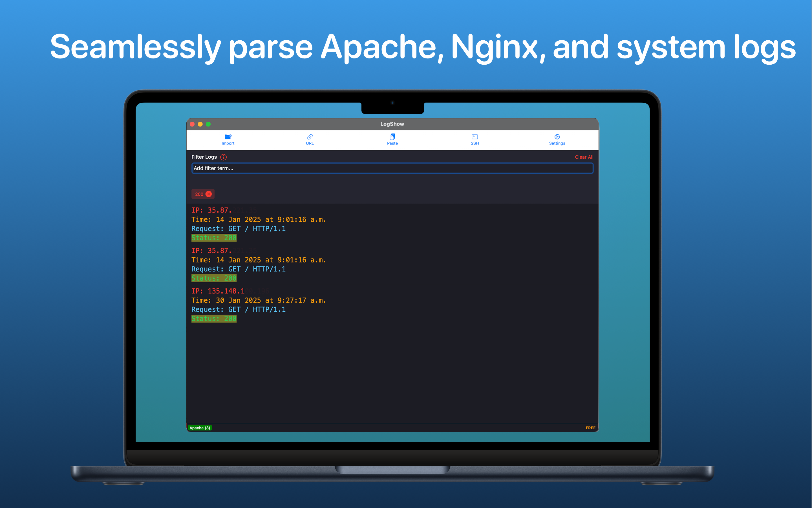Focus the Add filter term field
Image resolution: width=812 pixels, height=508 pixels.
click(x=392, y=168)
